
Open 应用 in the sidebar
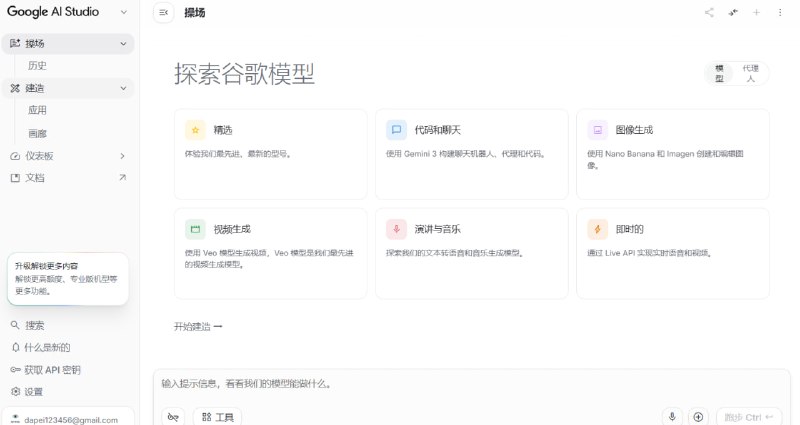pyautogui.click(x=37, y=110)
